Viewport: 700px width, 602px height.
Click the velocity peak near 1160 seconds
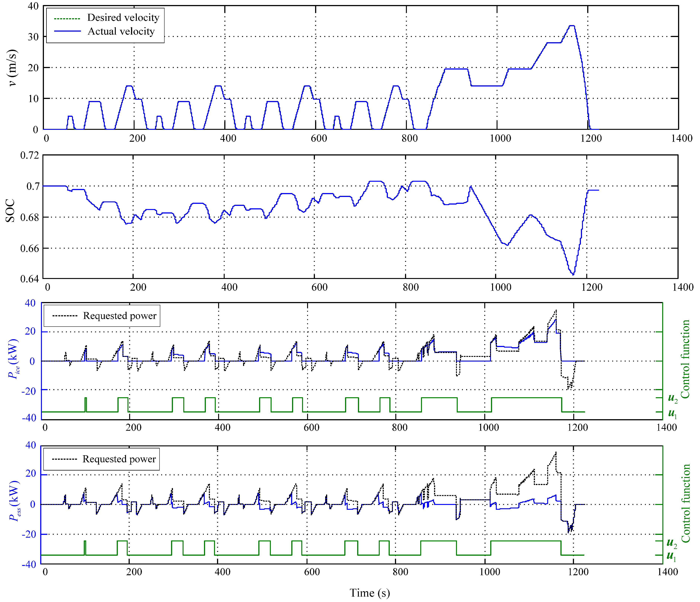(x=572, y=26)
